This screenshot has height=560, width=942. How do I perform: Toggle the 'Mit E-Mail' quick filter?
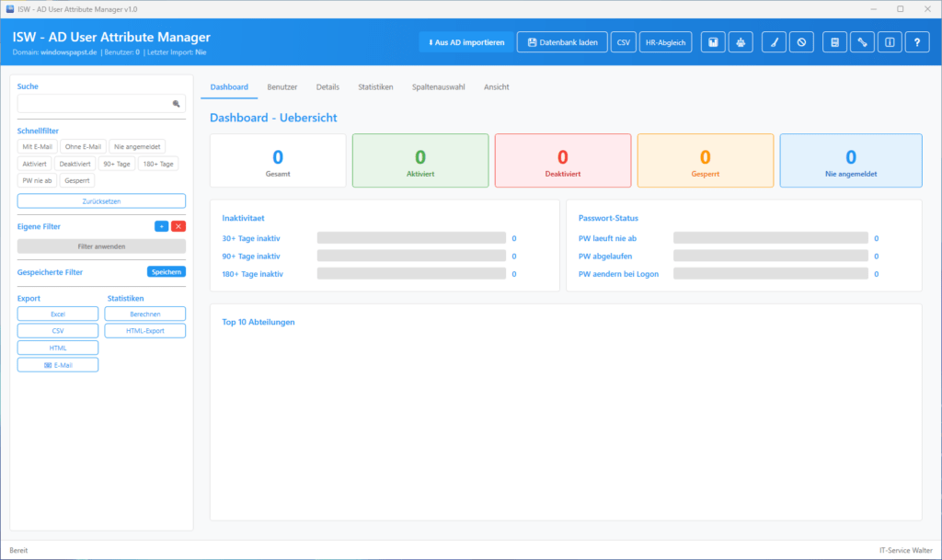coord(38,146)
